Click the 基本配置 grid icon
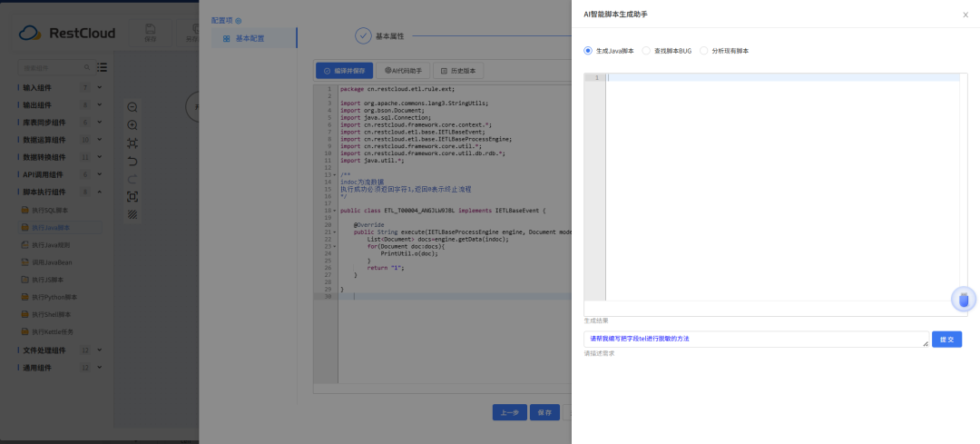 [226, 39]
